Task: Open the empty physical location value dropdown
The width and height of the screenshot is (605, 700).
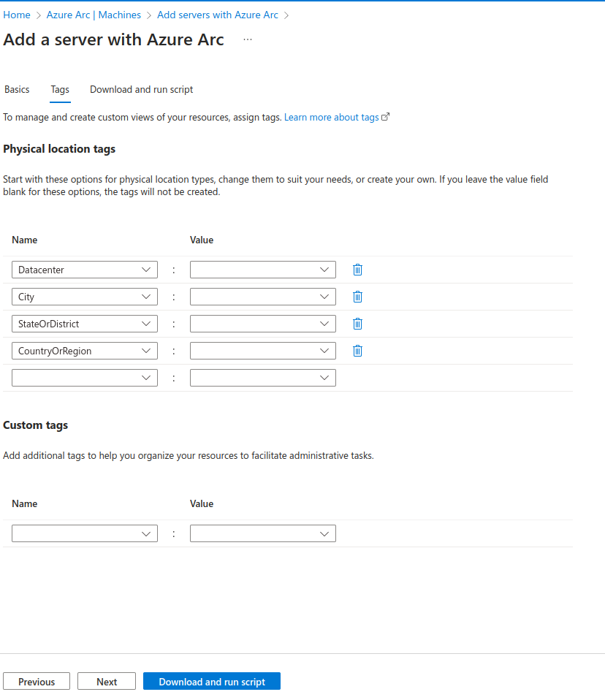Action: tap(262, 378)
